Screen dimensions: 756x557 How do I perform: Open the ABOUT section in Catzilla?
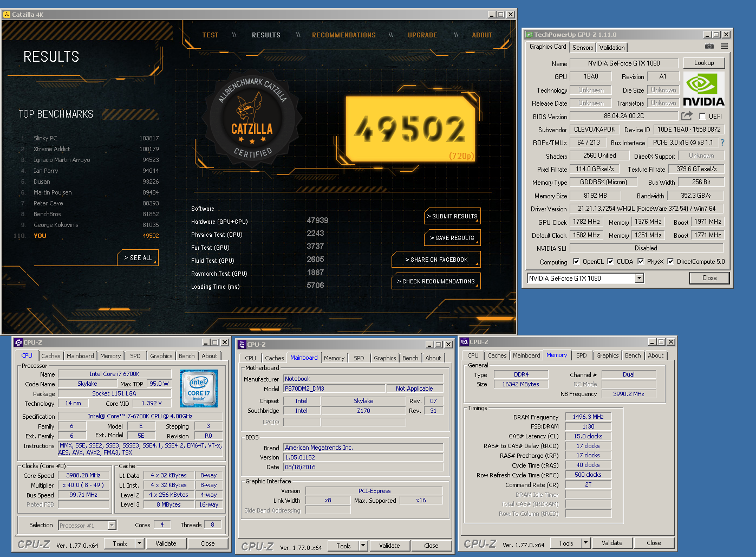click(482, 35)
